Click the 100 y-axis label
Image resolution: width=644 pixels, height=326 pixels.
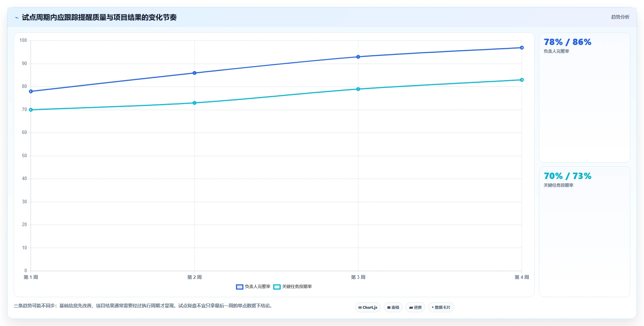click(23, 40)
